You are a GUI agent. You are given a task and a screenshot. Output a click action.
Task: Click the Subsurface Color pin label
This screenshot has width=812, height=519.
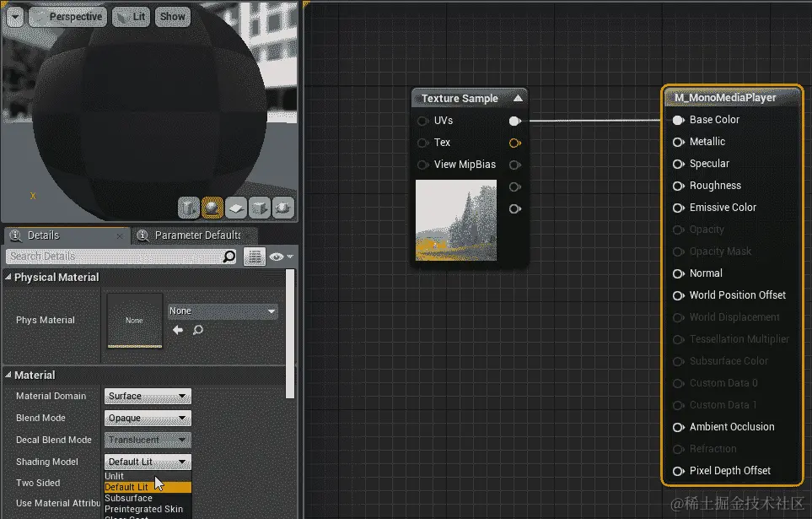point(729,361)
